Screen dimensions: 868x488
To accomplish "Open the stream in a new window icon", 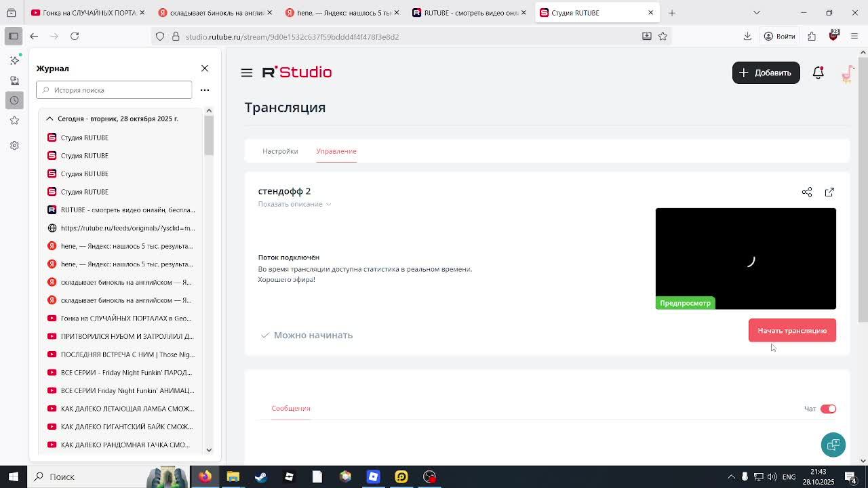I will click(829, 192).
